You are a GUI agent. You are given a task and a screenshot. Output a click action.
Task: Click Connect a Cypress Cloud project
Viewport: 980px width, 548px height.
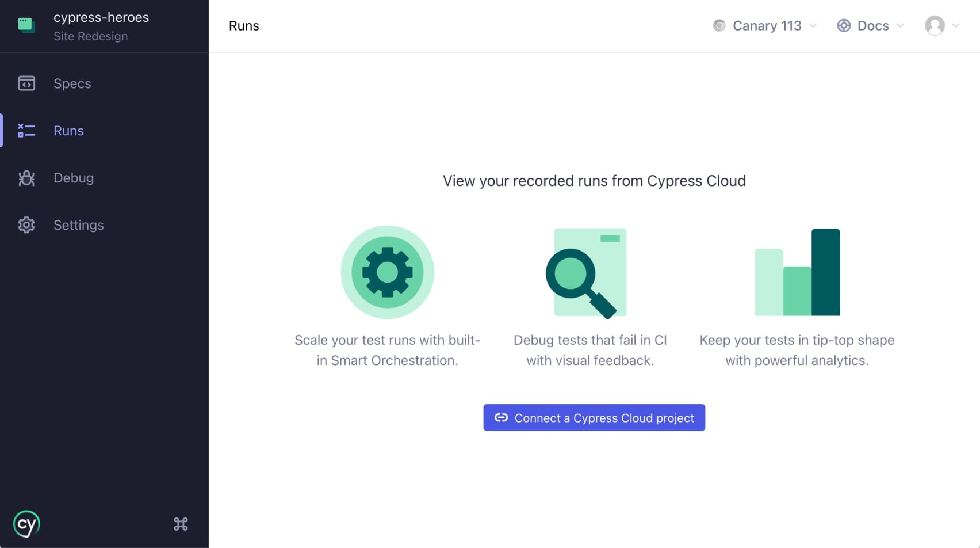tap(594, 418)
